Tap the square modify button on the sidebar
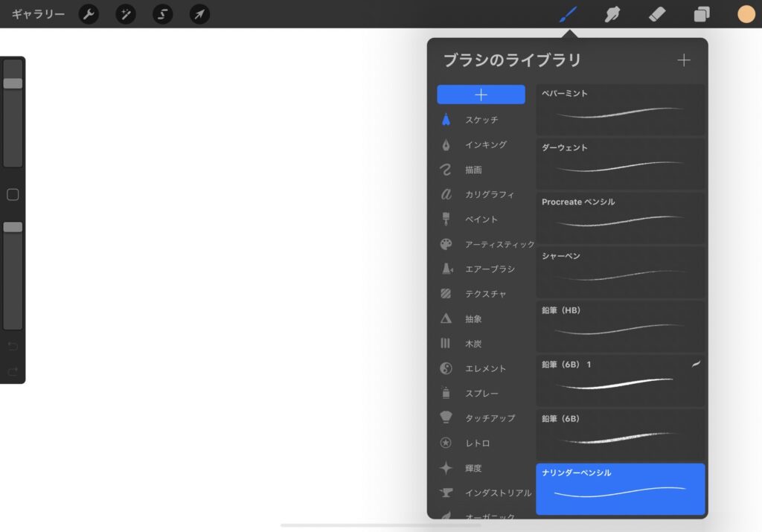Screen dimensions: 762x532 point(12,195)
